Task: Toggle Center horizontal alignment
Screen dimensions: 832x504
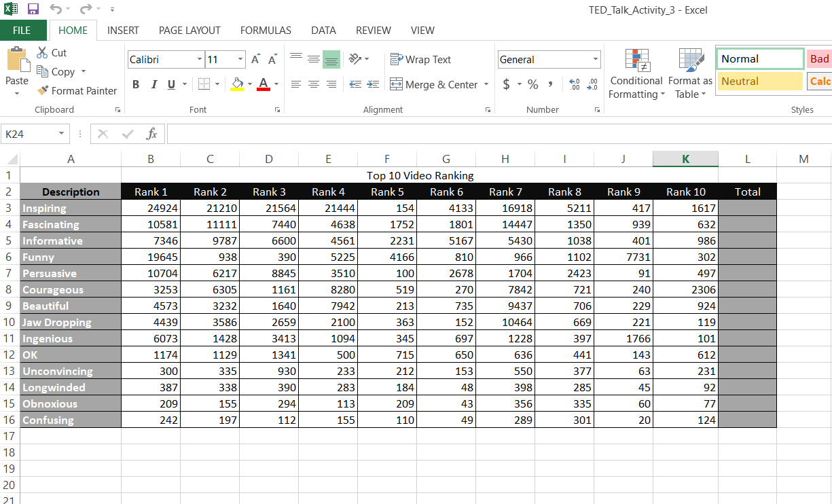Action: 314,84
